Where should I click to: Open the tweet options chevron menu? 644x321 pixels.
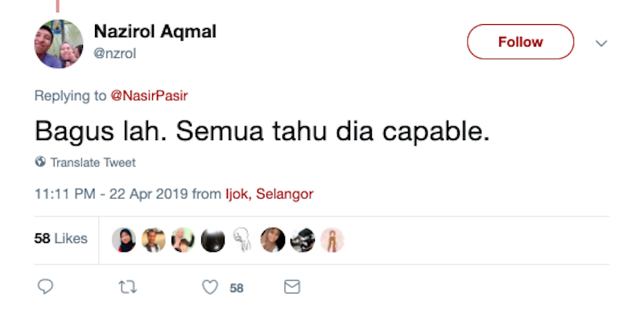click(x=601, y=43)
